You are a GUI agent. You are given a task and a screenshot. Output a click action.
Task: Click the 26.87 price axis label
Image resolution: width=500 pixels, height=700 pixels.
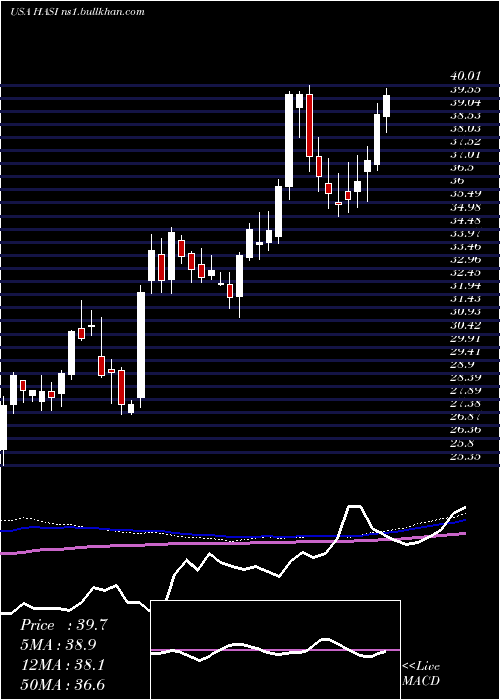(466, 417)
